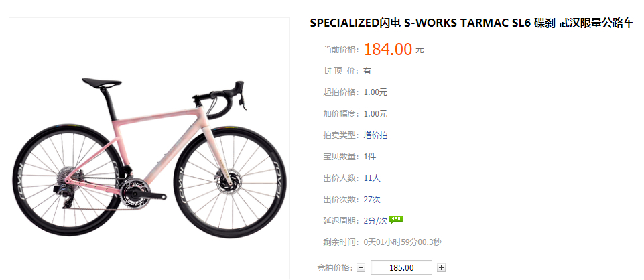
Task: Click the 加价幅度 1.00元 value
Action: pyautogui.click(x=375, y=114)
